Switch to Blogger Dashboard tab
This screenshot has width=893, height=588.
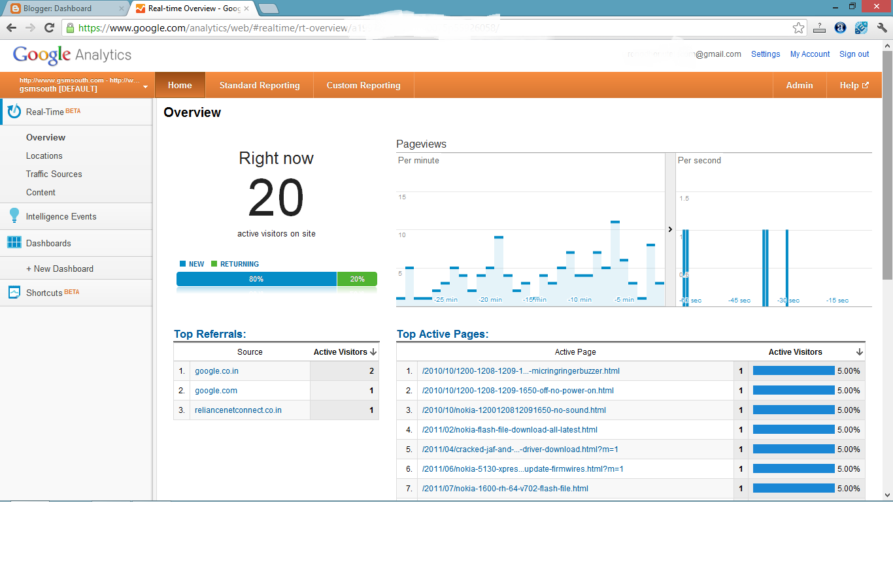(65, 8)
